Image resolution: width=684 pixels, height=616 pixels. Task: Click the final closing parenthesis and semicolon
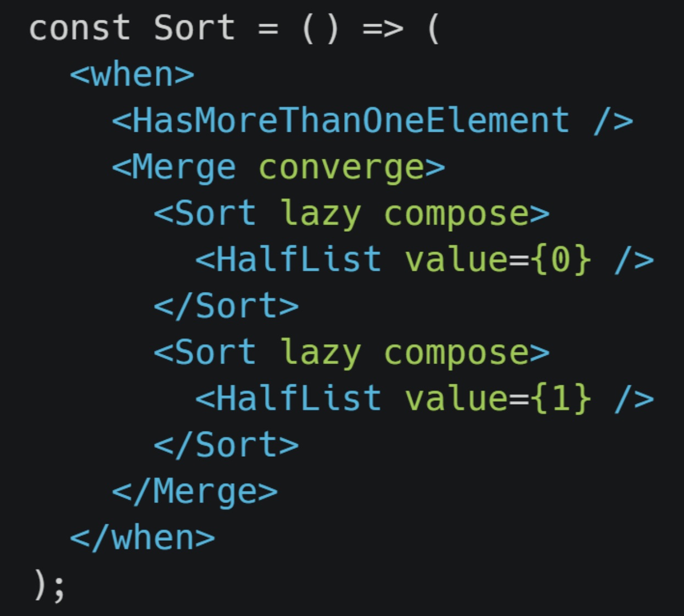coord(49,585)
